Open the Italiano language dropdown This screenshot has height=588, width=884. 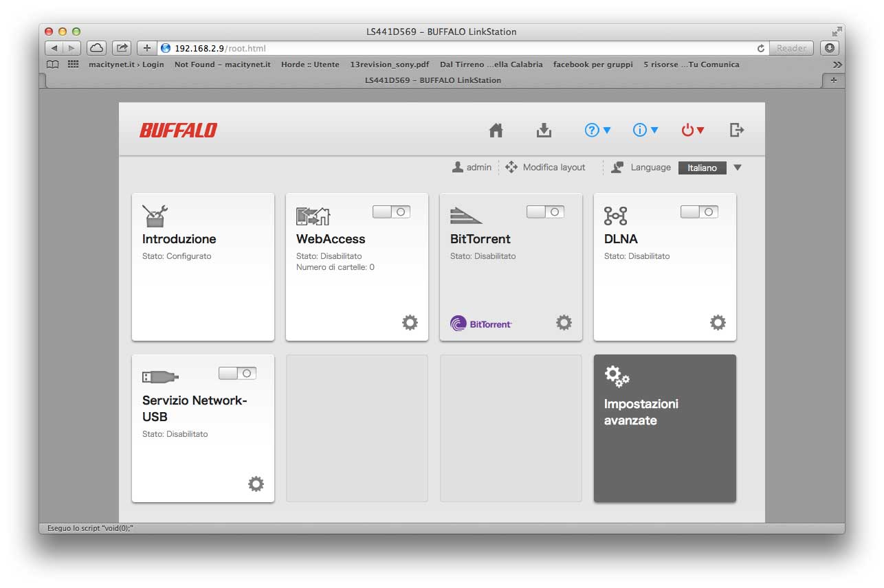point(710,168)
